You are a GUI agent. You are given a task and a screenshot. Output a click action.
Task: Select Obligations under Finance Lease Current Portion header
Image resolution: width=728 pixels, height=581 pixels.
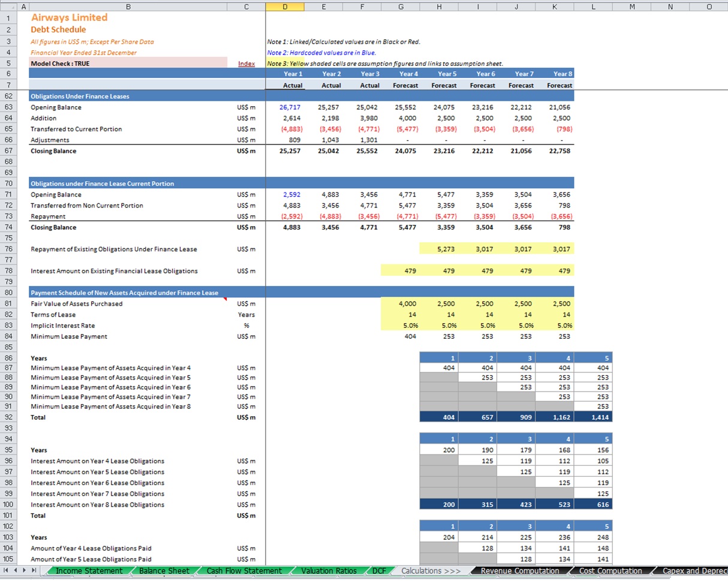102,183
